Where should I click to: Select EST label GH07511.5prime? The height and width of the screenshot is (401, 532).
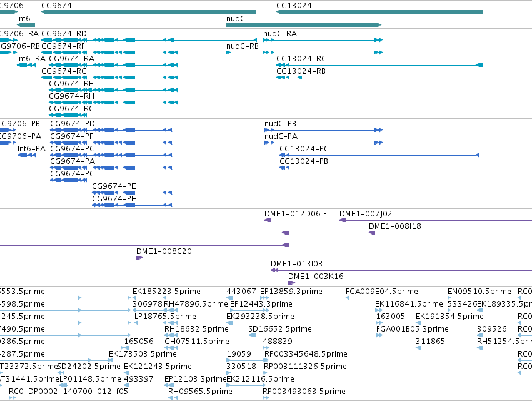coord(197,342)
